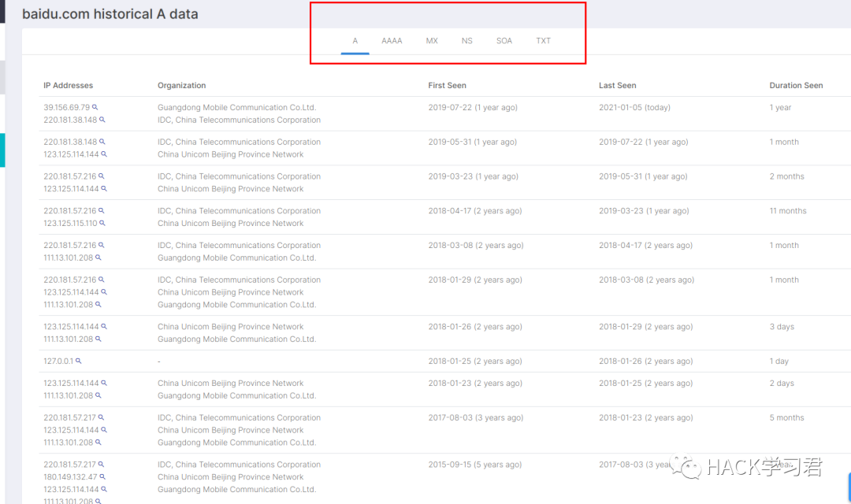Click last seen date '2018-01-23 (2 years ago)'
This screenshot has height=504, width=851.
pos(646,417)
